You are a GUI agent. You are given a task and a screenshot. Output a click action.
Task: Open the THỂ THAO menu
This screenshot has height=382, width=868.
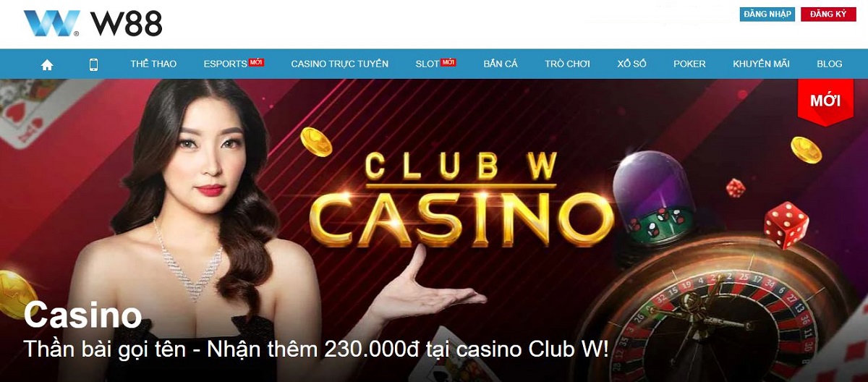coord(153,64)
